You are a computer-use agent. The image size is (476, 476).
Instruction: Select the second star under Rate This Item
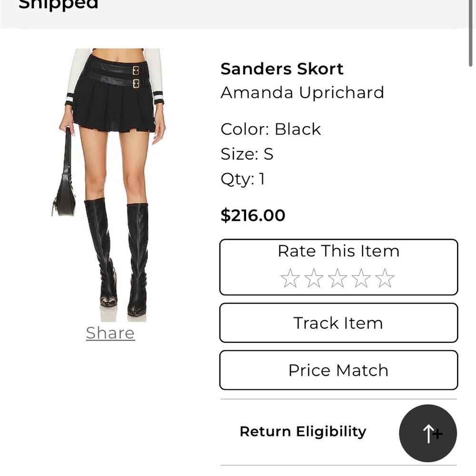click(x=315, y=278)
